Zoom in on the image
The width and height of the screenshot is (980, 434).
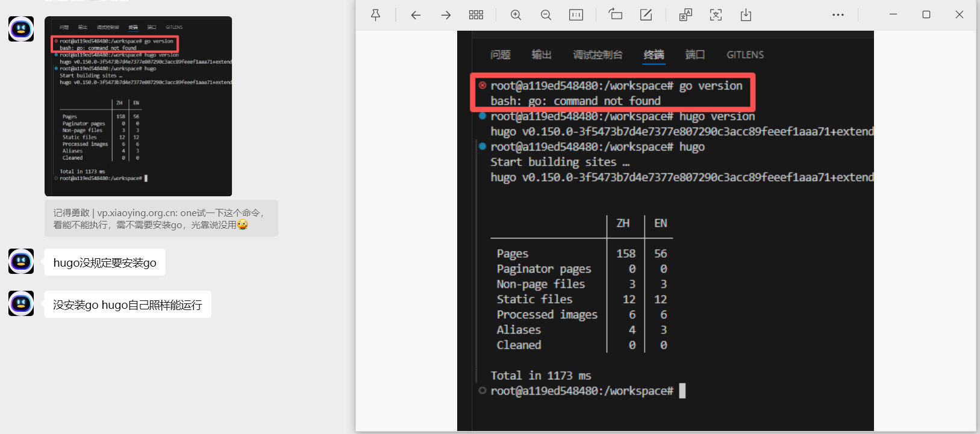[516, 15]
